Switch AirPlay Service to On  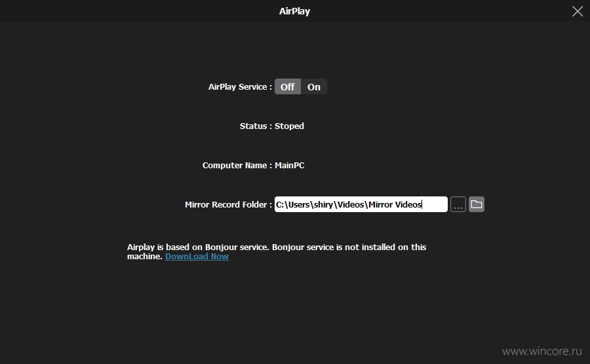click(314, 87)
